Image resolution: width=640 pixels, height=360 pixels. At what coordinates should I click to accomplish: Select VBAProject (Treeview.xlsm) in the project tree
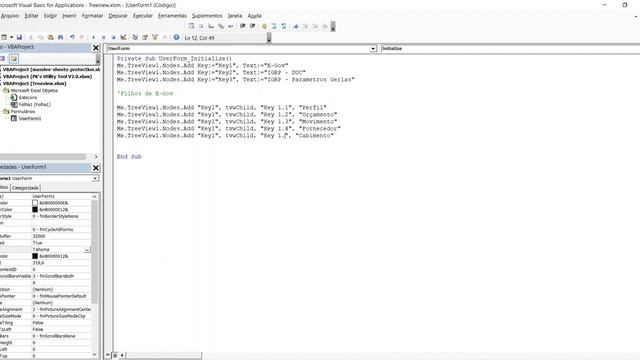click(34, 83)
